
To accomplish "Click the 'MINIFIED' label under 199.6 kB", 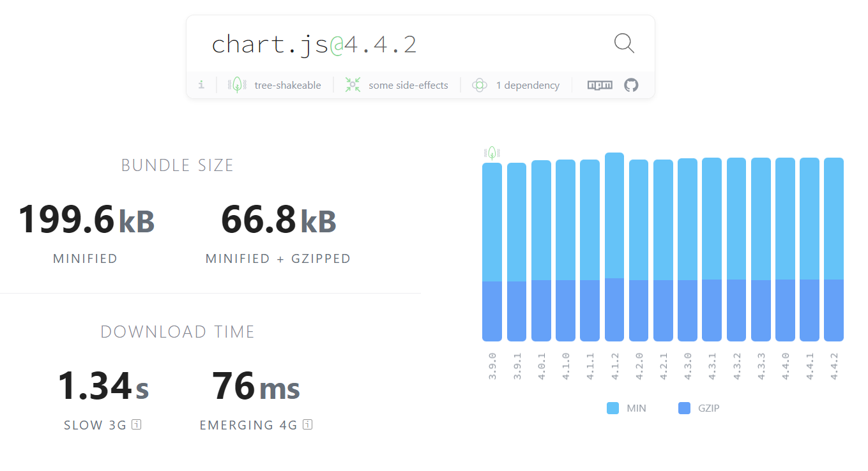I will tap(85, 258).
